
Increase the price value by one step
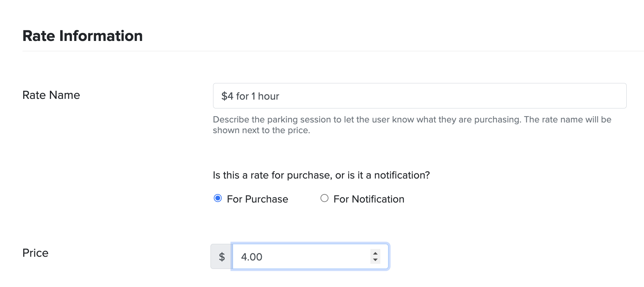click(375, 253)
